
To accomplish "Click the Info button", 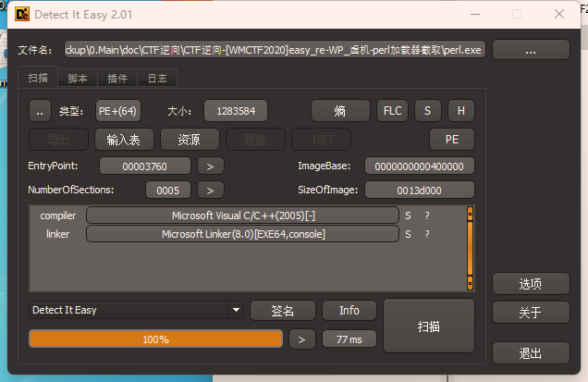I will coord(349,311).
